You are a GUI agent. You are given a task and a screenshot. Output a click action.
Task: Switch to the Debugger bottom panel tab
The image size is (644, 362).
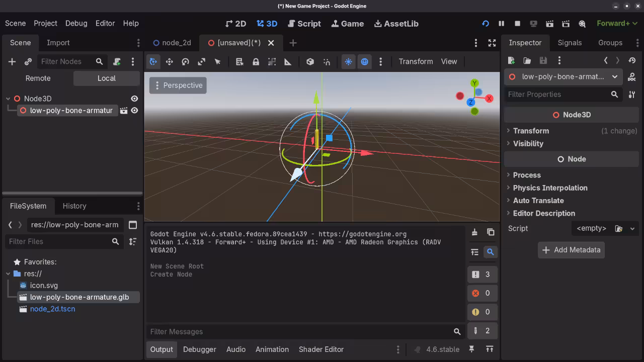point(199,349)
